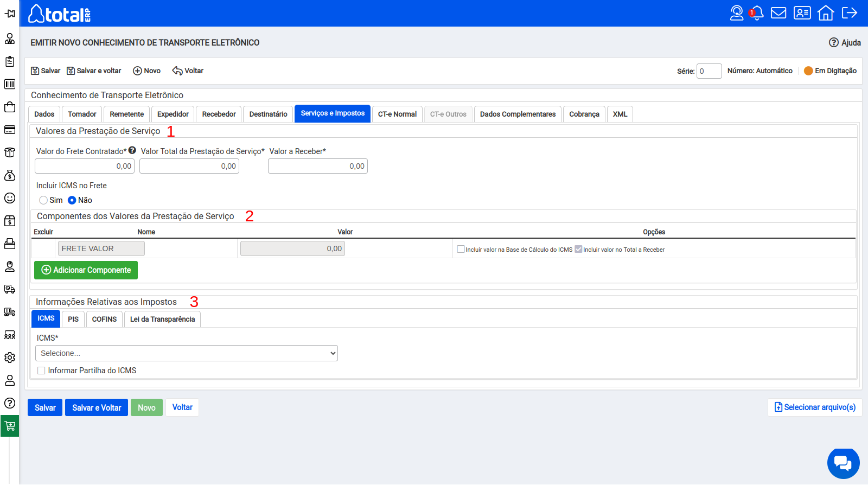
Task: Open the loaded freight truck sidebar icon
Action: [10, 312]
